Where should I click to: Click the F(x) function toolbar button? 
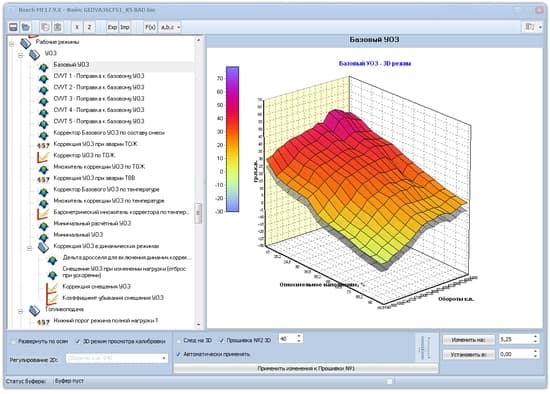point(150,27)
